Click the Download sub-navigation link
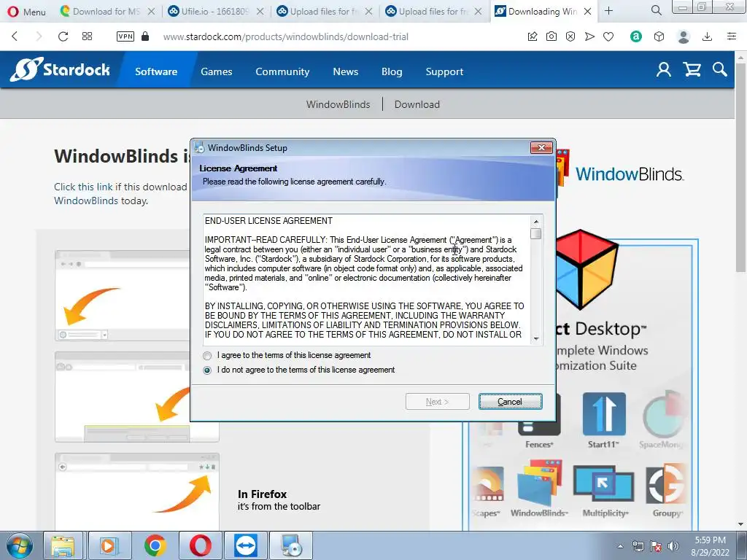The image size is (747, 560). click(417, 104)
